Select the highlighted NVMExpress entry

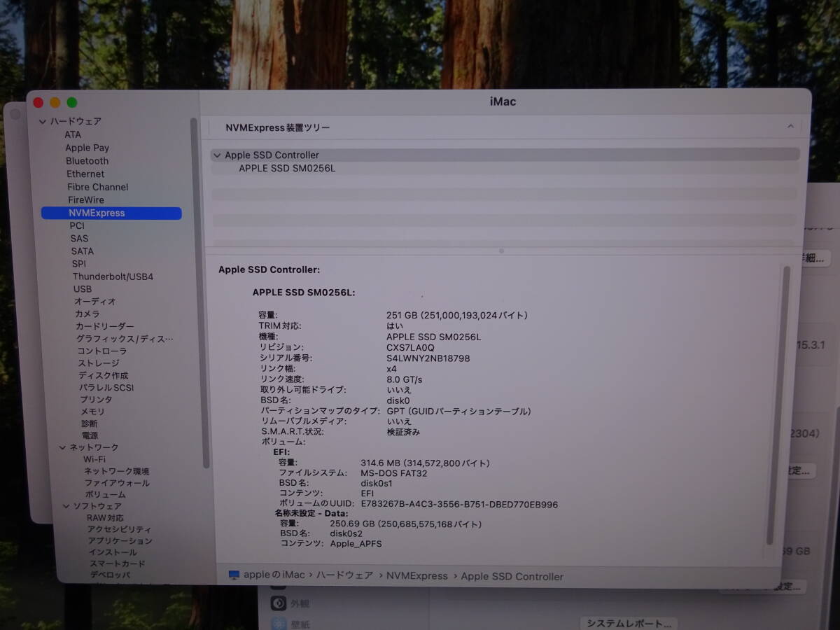(x=111, y=213)
